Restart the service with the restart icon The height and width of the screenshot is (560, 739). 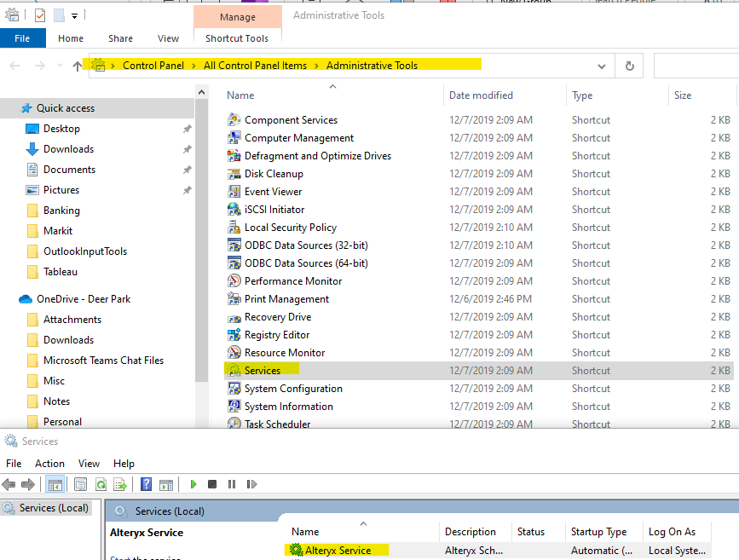(x=251, y=484)
